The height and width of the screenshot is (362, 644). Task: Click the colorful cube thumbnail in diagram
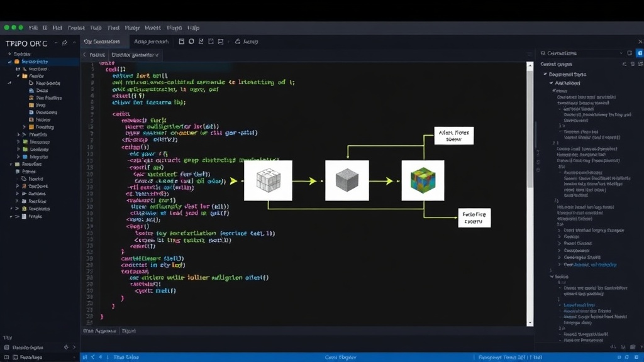pos(423,180)
